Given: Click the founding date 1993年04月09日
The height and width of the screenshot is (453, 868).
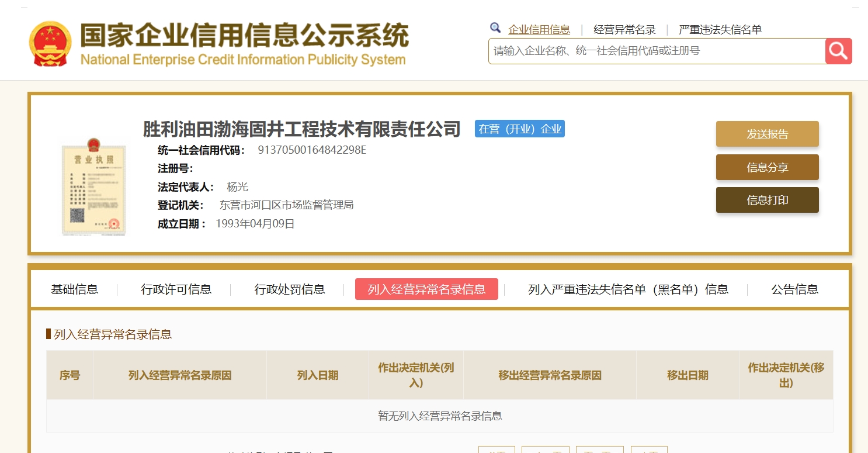Looking at the screenshot, I should coord(255,224).
